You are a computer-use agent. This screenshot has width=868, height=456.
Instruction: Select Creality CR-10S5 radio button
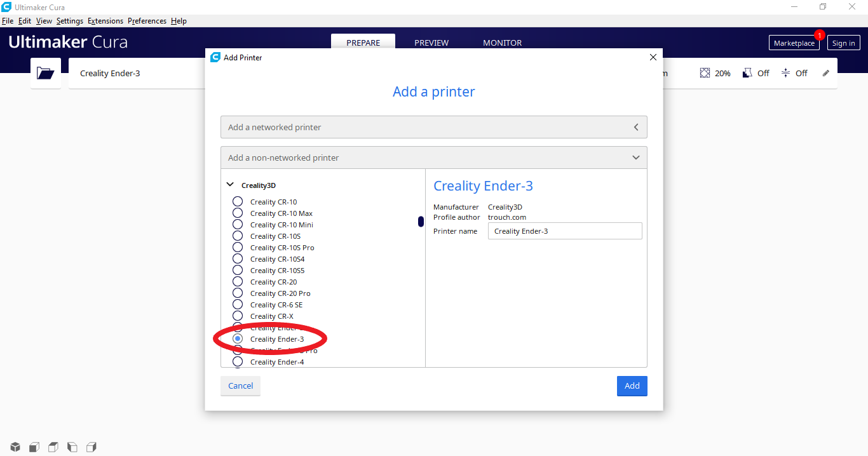(x=238, y=270)
